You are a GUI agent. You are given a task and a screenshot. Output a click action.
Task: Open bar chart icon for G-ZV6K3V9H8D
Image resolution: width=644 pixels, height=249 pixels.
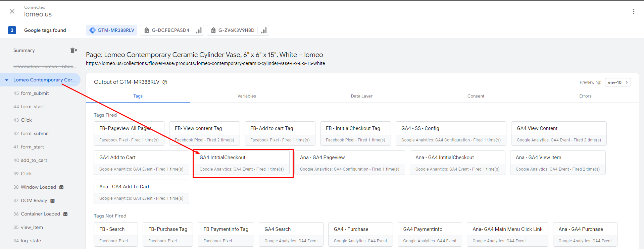[x=264, y=30]
